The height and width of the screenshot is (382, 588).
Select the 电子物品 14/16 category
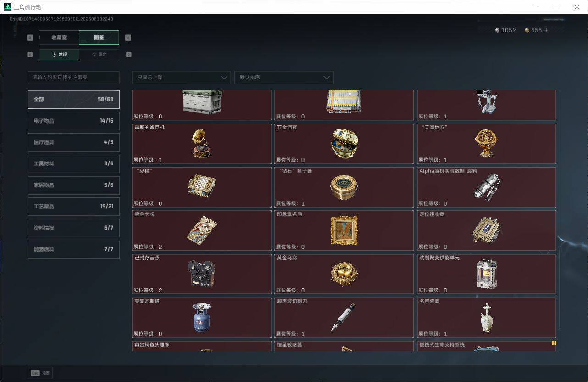click(x=73, y=121)
